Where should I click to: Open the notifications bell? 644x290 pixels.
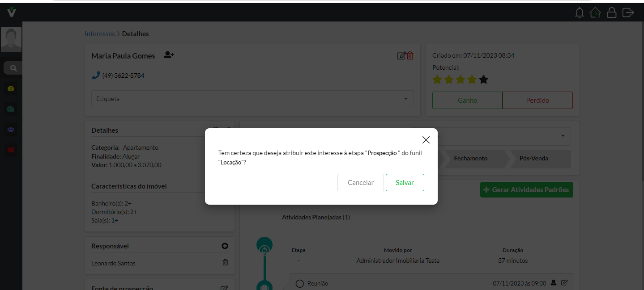point(580,13)
